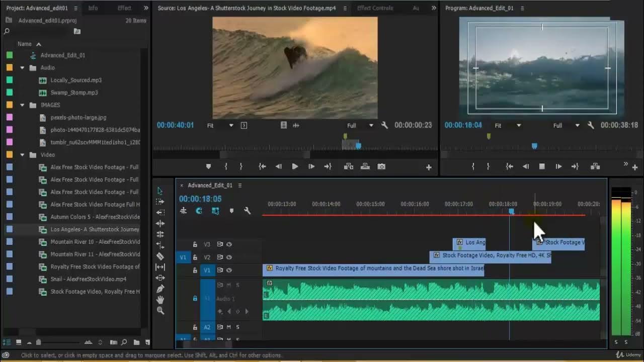
Task: Open the Source monitor Full resolution dropdown
Action: pyautogui.click(x=360, y=125)
